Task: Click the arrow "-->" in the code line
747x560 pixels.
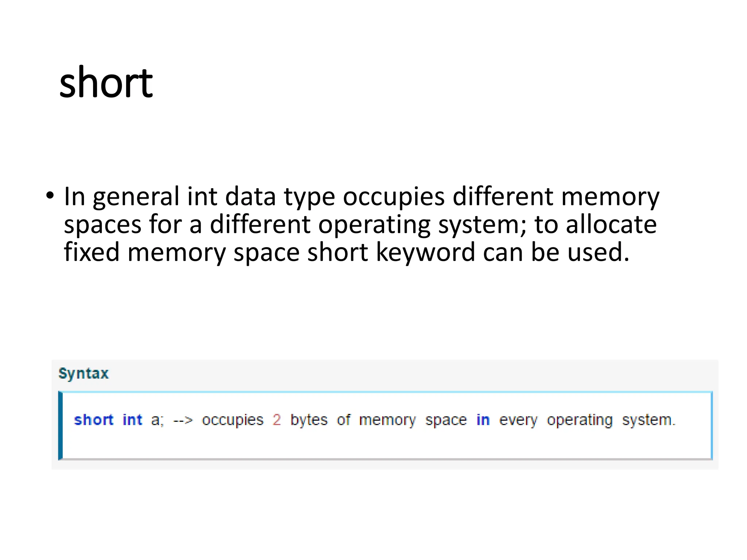Action: click(x=183, y=420)
